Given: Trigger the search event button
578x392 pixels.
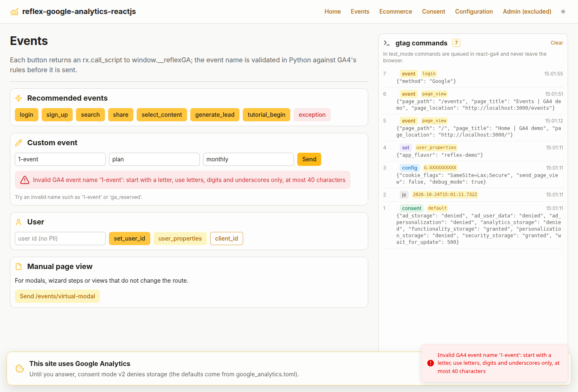Looking at the screenshot, I should pyautogui.click(x=90, y=115).
